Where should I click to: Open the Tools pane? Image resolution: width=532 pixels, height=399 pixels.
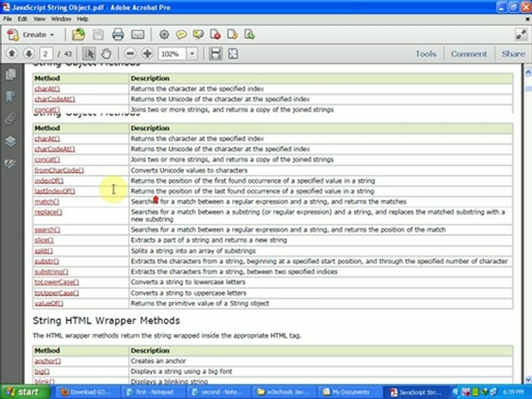pos(426,54)
